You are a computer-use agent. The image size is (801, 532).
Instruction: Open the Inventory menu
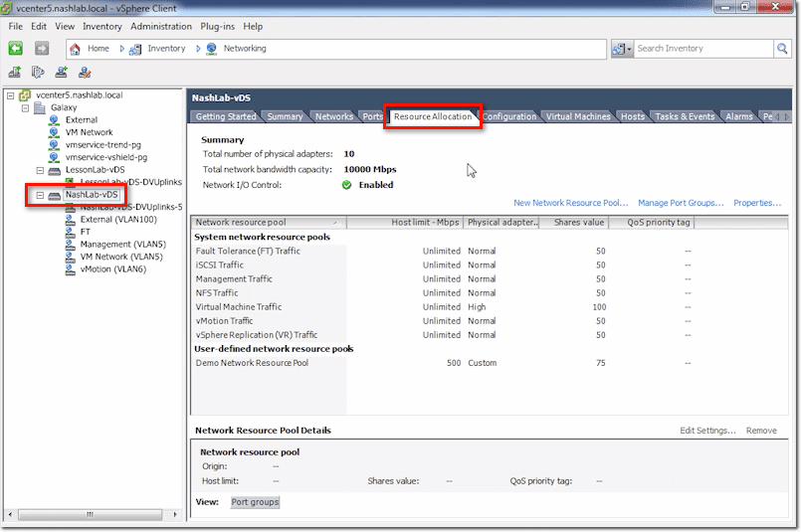tap(102, 26)
